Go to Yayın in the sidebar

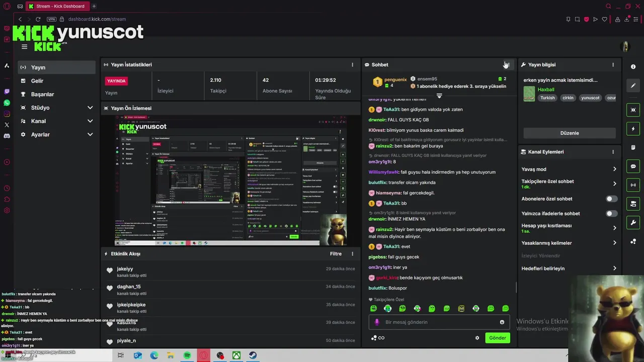point(57,67)
